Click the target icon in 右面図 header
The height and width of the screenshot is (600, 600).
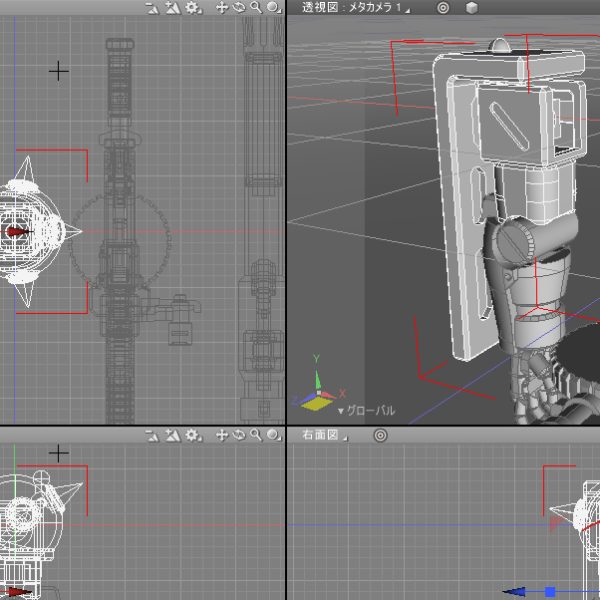point(380,435)
